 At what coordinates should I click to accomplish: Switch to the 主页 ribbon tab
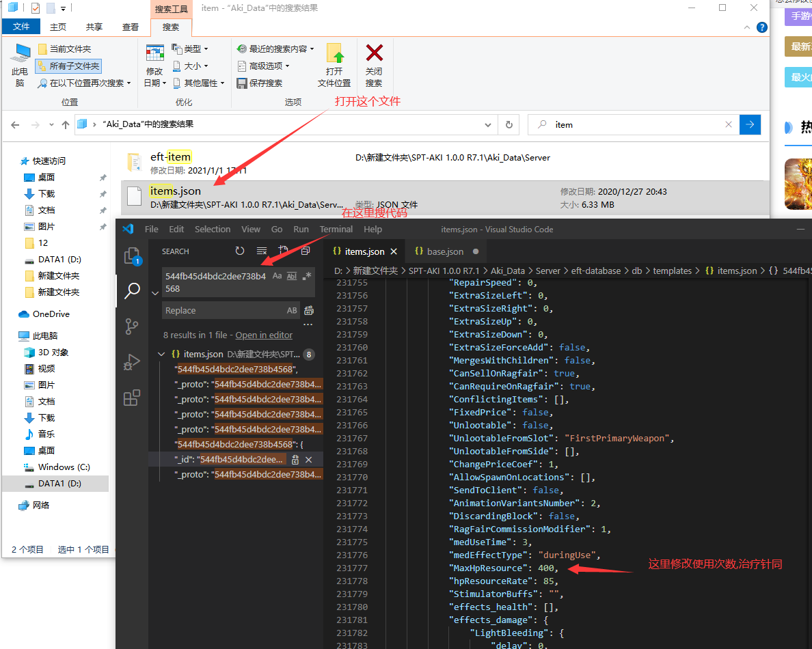[x=58, y=27]
